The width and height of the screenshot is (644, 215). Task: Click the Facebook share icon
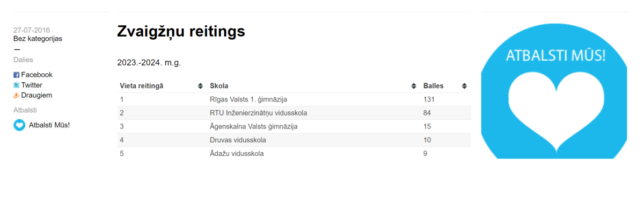[16, 75]
